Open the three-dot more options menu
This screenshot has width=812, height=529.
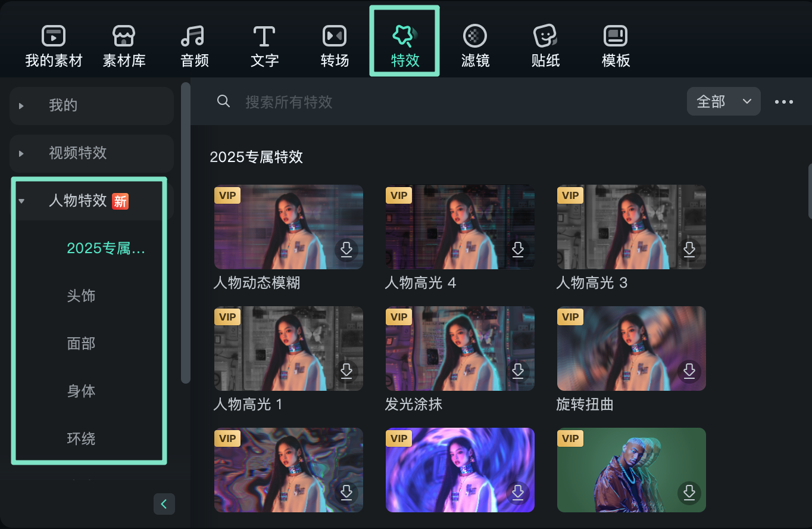(x=783, y=101)
